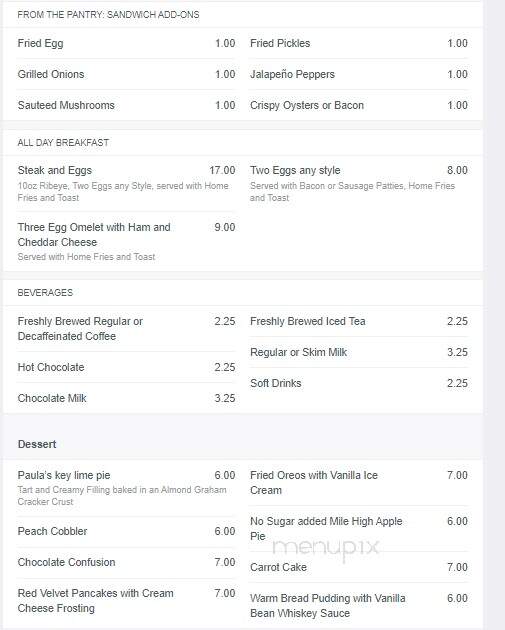
Task: Choose Fried Oreos with Vanilla Ice Cream
Action: click(x=358, y=483)
